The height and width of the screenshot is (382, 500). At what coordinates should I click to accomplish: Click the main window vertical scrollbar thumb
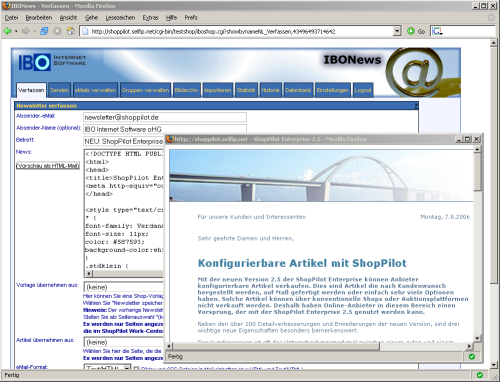point(494,165)
